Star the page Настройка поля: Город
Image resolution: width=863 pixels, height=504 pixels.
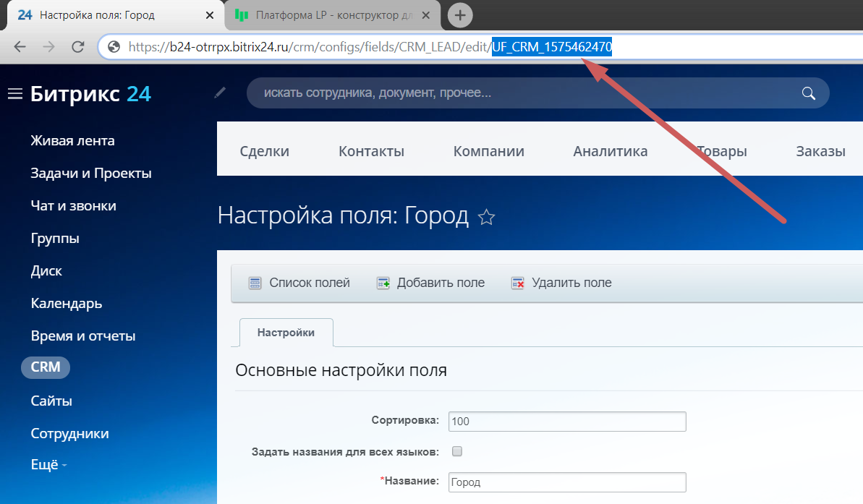tap(487, 217)
